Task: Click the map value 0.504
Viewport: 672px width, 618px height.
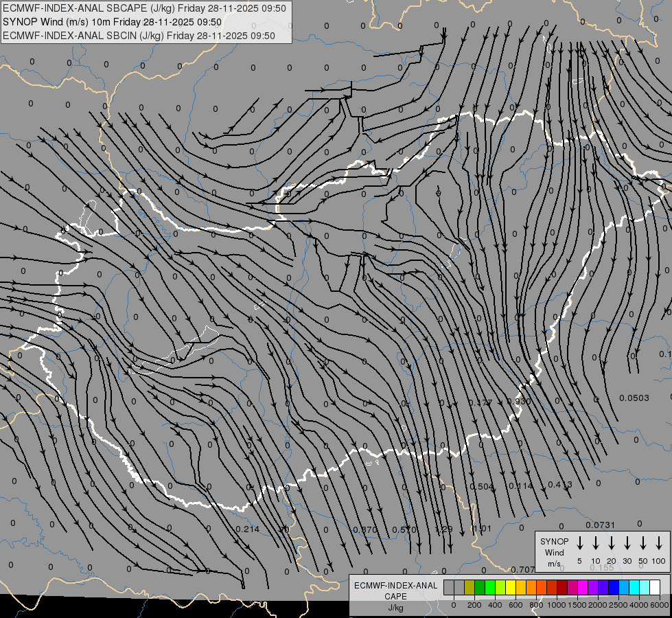Action: 482,486
